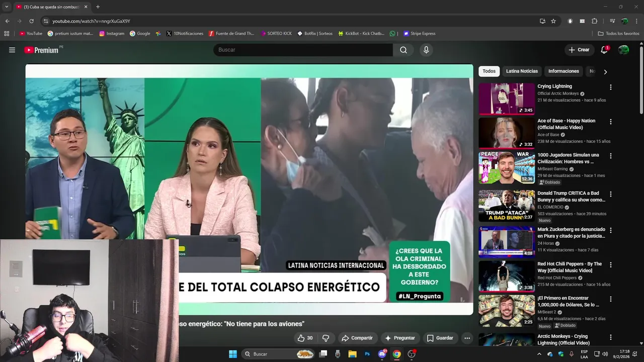The width and height of the screenshot is (644, 362).
Task: Open the YouTube bookmark
Action: click(31, 34)
